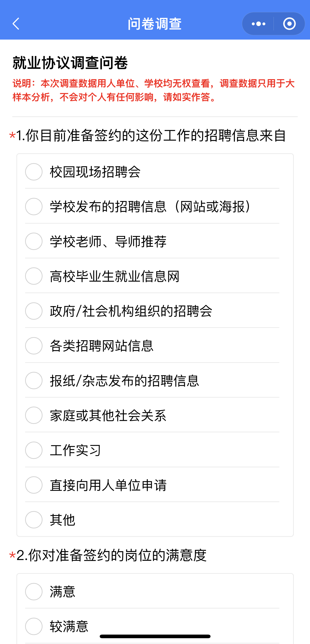310x644 pixels.
Task: Pick 家庭或其他社会关系 option
Action: click(x=34, y=415)
